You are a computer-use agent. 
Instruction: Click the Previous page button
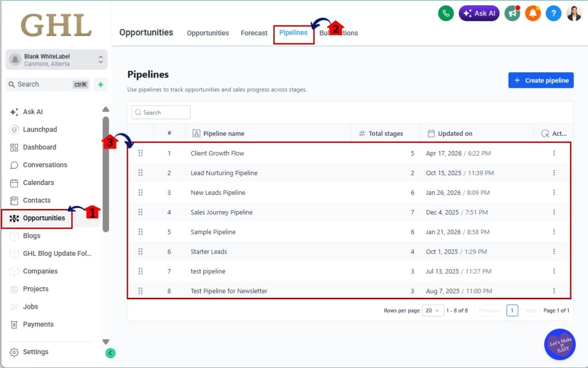[x=489, y=311]
